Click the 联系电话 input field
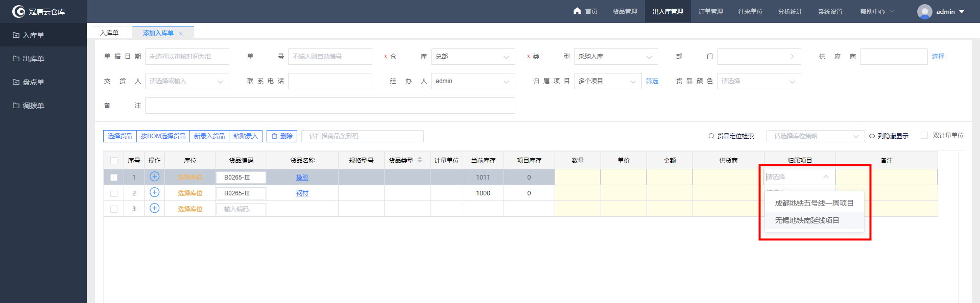Viewport: 980px width, 303px height. click(x=330, y=81)
